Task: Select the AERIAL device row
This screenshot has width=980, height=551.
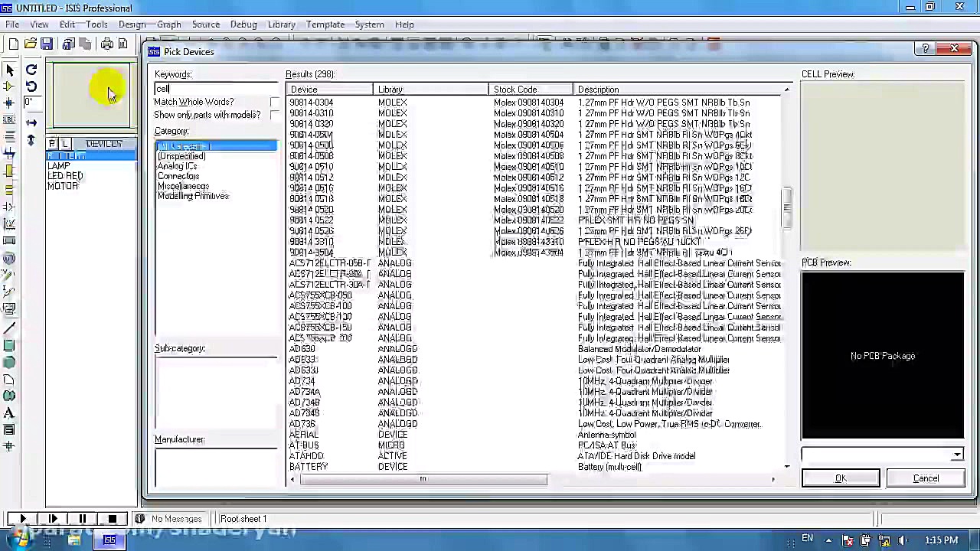Action: [x=534, y=435]
